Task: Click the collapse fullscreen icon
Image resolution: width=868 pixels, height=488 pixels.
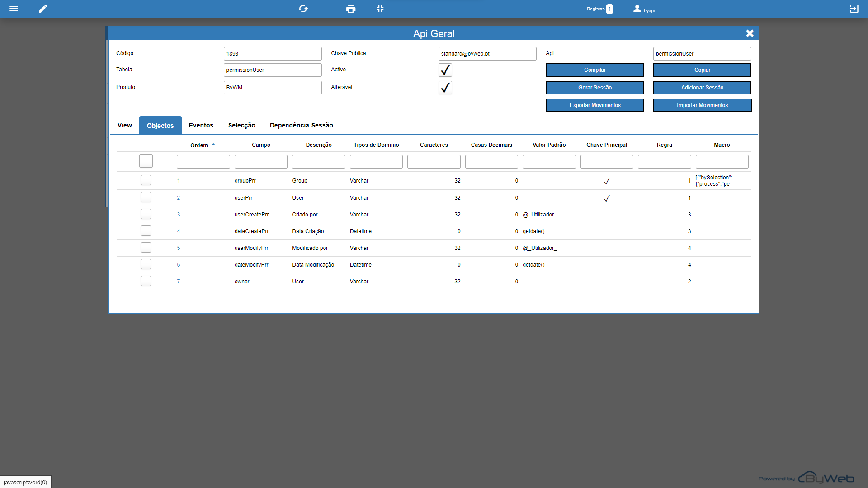Action: click(380, 9)
